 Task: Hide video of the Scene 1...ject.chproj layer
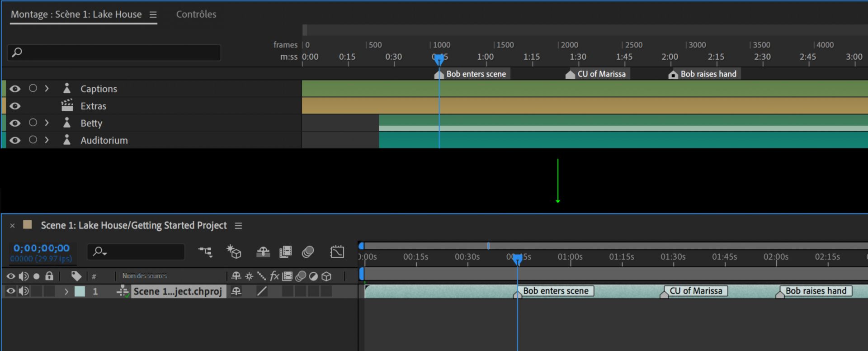point(10,291)
